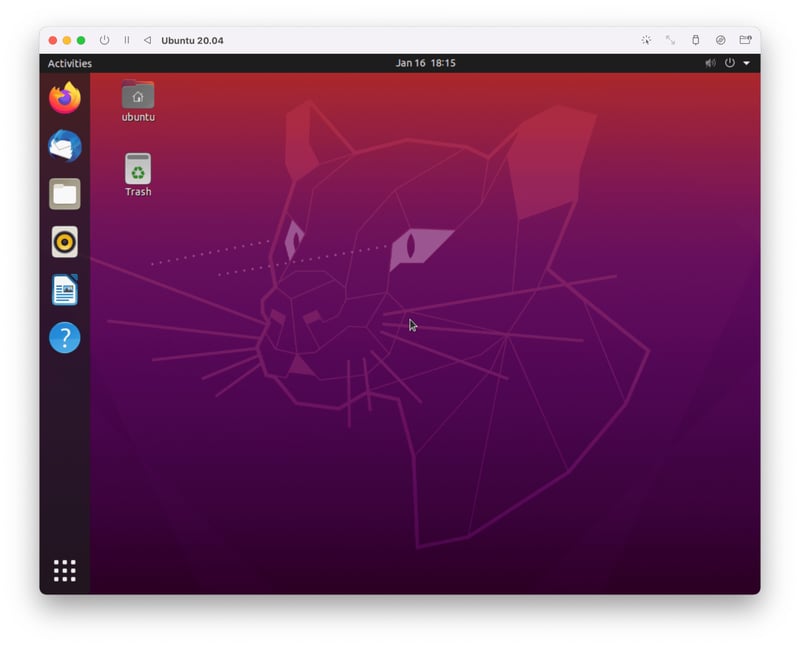Launch Thunderbird mail from the dock

(65, 146)
